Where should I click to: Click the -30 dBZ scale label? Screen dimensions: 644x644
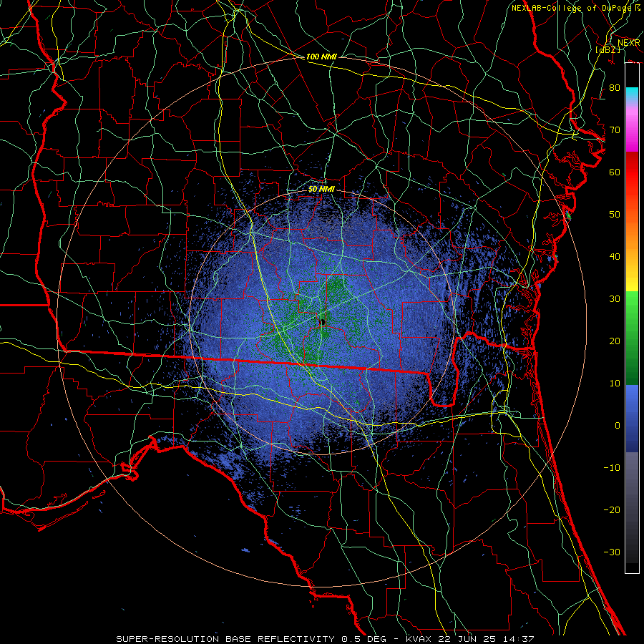(612, 552)
